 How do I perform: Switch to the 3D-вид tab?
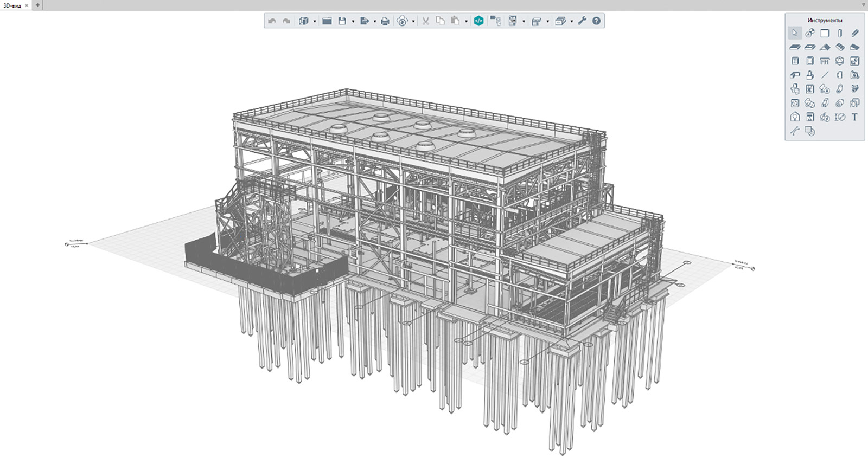(12, 5)
